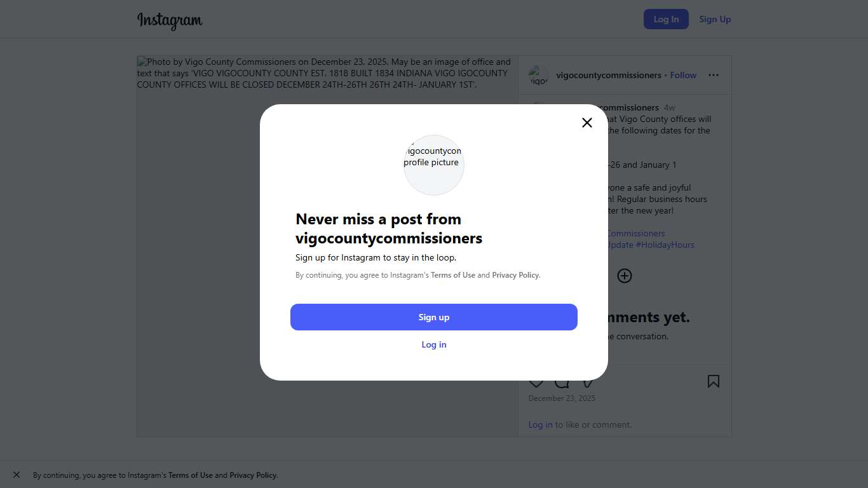The width and height of the screenshot is (868, 488).
Task: Click the blue Sign up button
Action: click(434, 317)
